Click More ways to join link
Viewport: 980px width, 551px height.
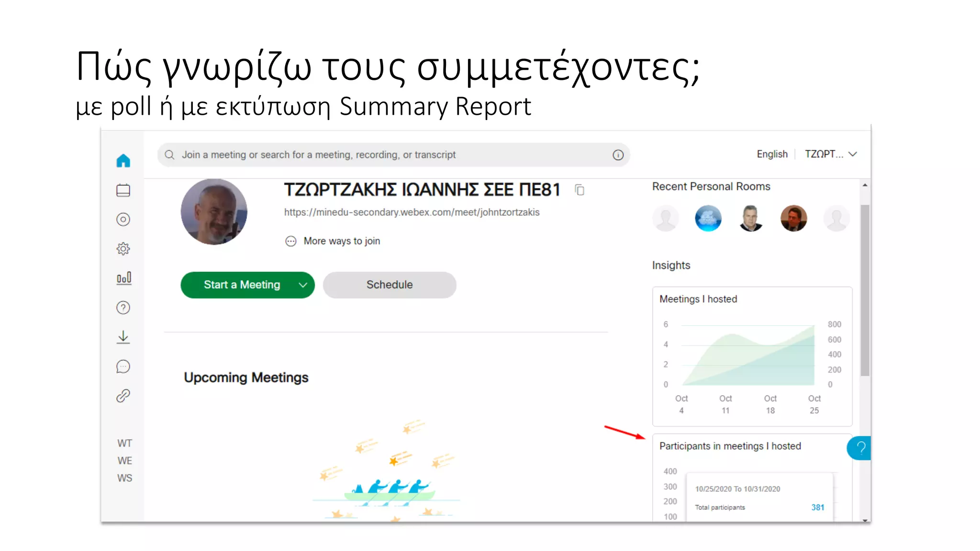point(342,241)
